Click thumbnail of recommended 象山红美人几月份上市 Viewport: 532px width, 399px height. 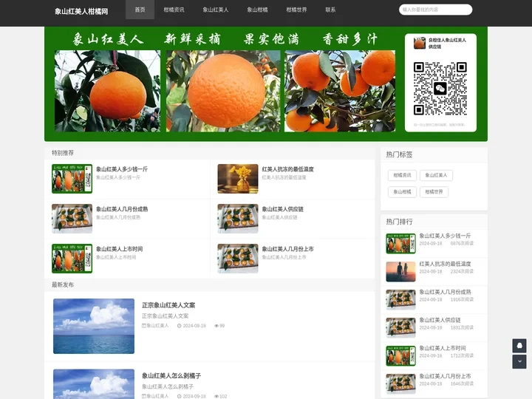click(x=237, y=259)
